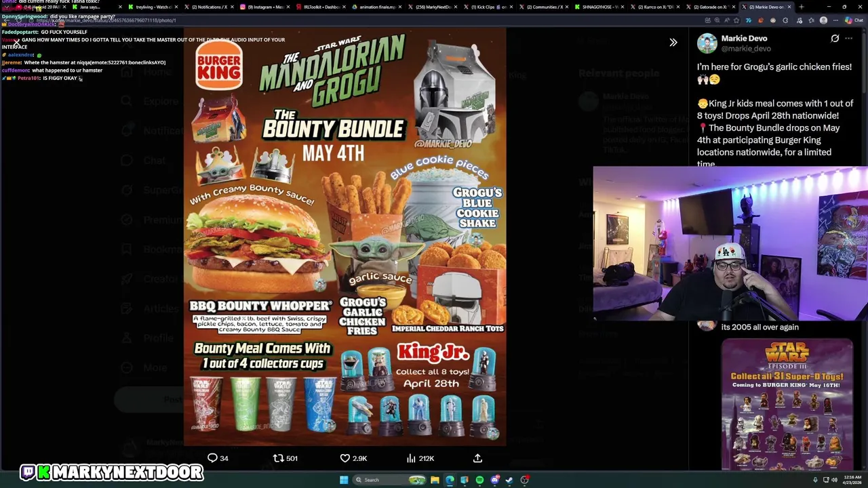
Task: Add page to favorites with star icon
Action: pos(736,20)
